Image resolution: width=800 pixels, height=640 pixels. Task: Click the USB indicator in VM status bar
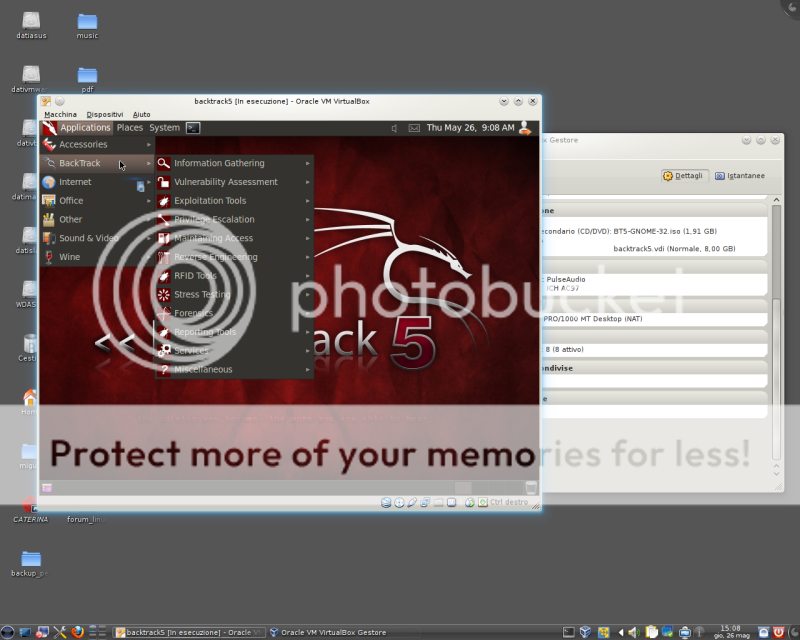(412, 503)
